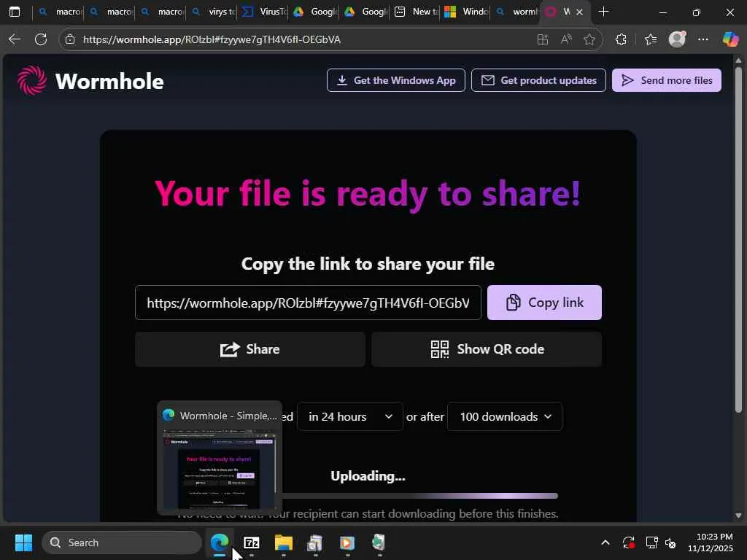Screen dimensions: 747x560
Task: Click the taskbar Search box
Action: pos(122,542)
